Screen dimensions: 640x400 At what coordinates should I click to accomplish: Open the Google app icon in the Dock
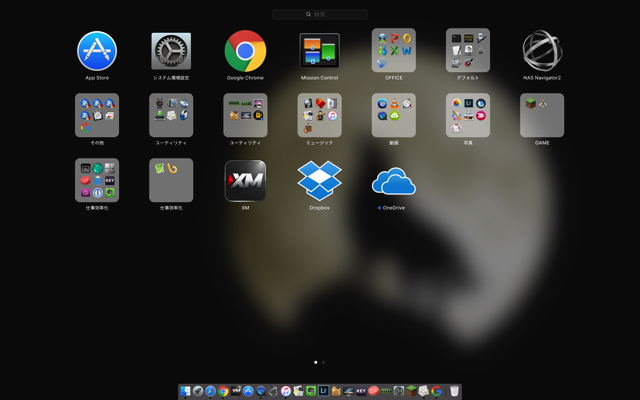436,391
